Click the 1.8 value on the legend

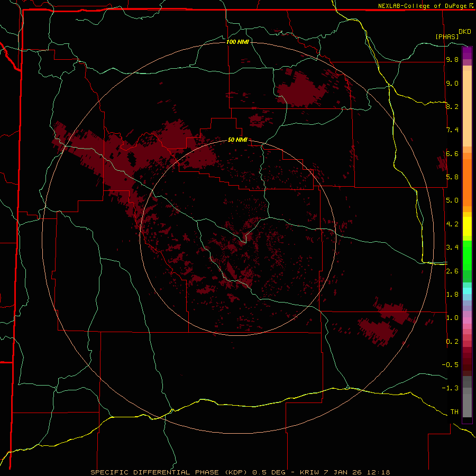pos(452,295)
